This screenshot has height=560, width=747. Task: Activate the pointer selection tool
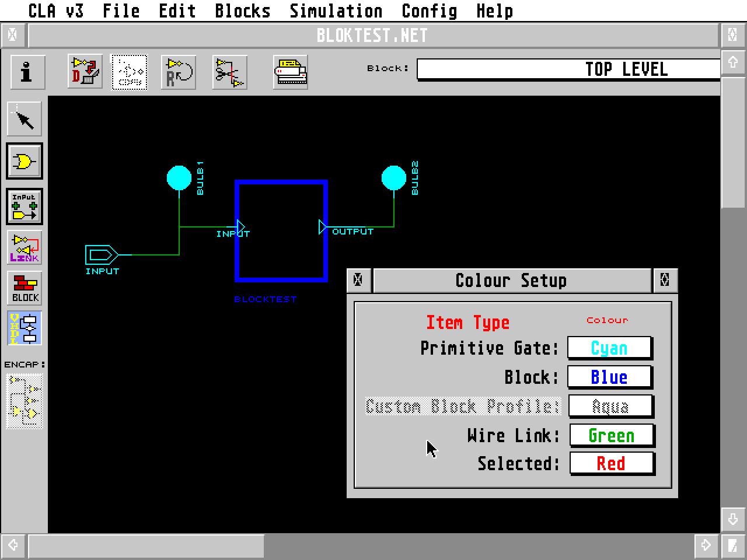pos(25,118)
